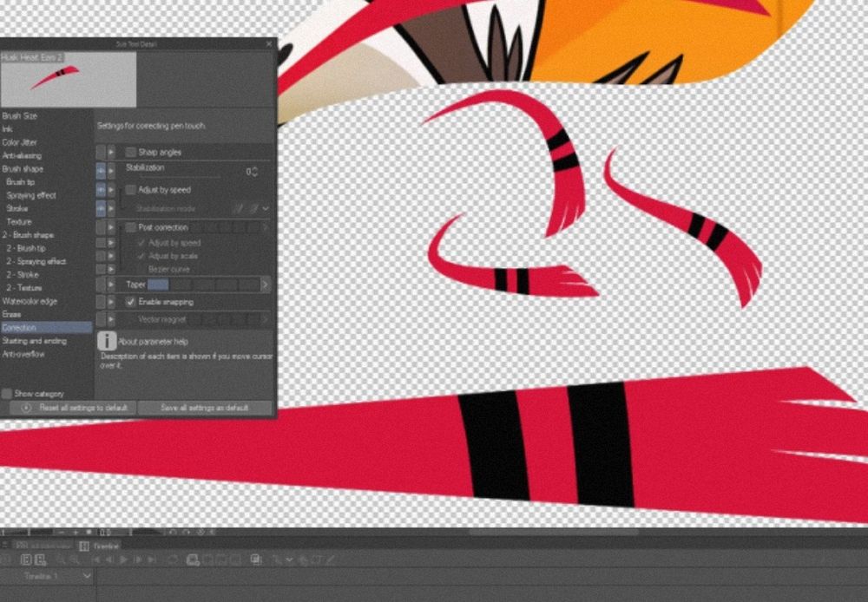
Task: Close the Sub Tool Detail dialog
Action: (x=269, y=43)
